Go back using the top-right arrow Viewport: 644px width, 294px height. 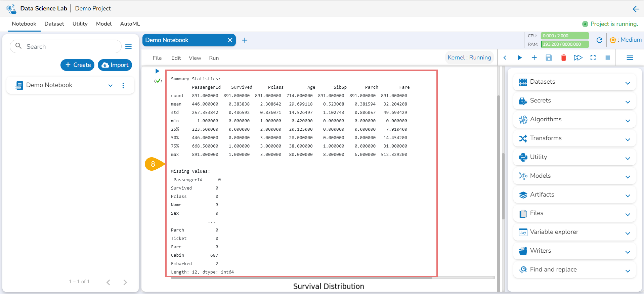tap(636, 9)
